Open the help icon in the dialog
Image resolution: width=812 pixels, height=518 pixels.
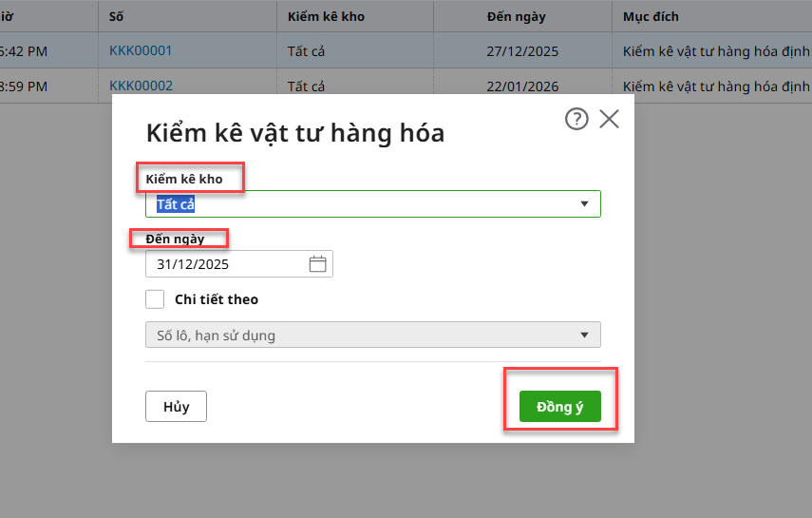point(576,119)
